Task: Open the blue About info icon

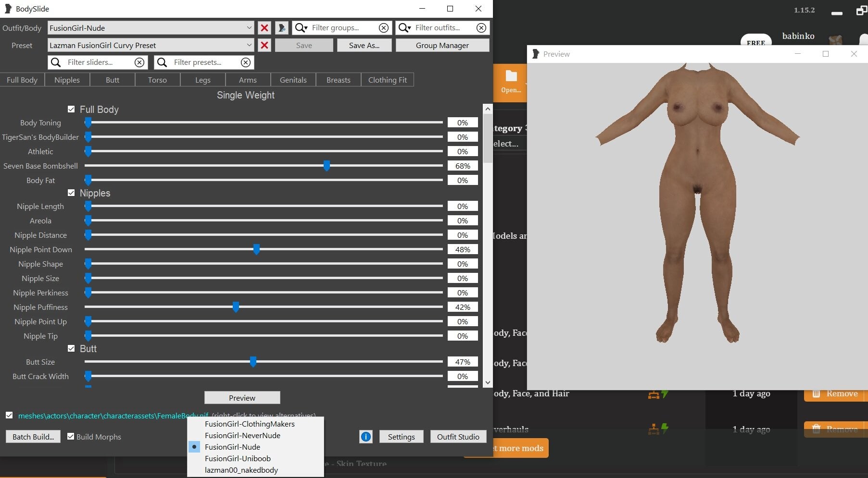Action: click(366, 437)
